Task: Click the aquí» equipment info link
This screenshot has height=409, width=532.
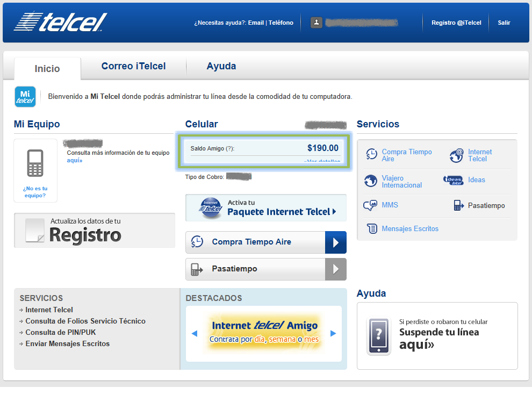Action: coord(75,160)
